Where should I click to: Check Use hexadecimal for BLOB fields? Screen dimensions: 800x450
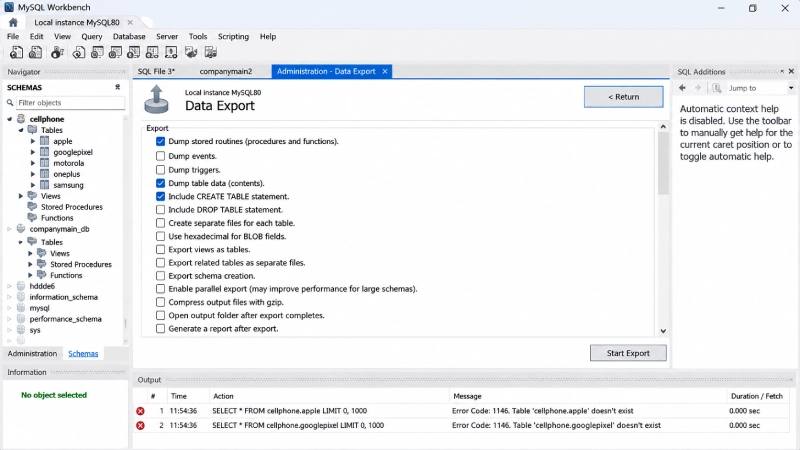pos(160,236)
